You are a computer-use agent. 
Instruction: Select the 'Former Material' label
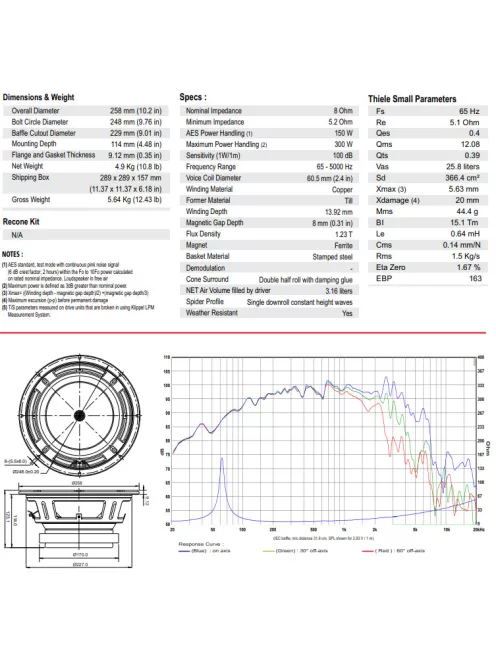point(208,200)
